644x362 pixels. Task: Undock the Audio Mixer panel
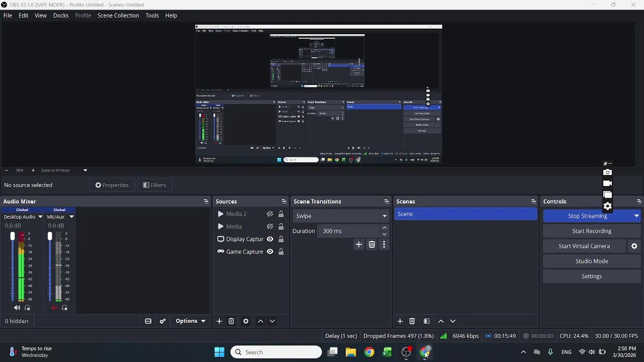206,202
